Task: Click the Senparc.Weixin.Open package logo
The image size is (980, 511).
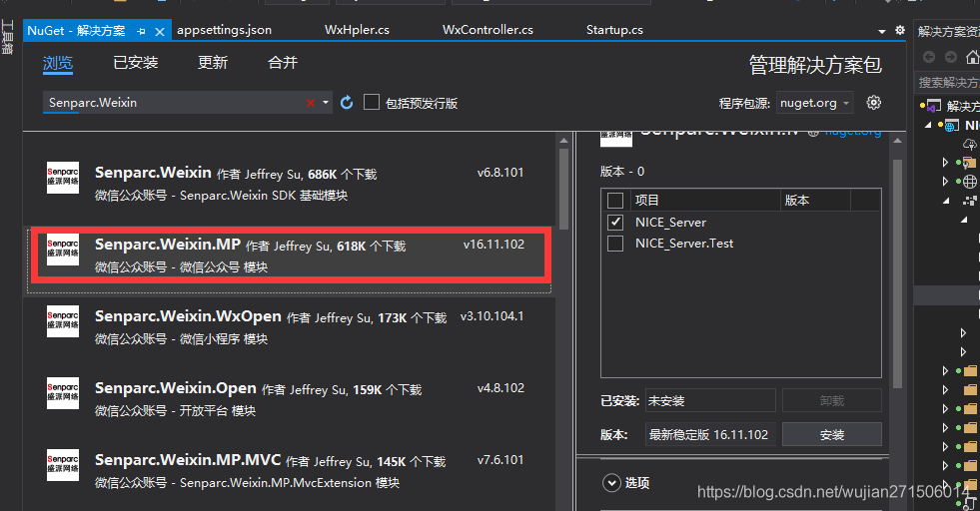Action: 63,393
